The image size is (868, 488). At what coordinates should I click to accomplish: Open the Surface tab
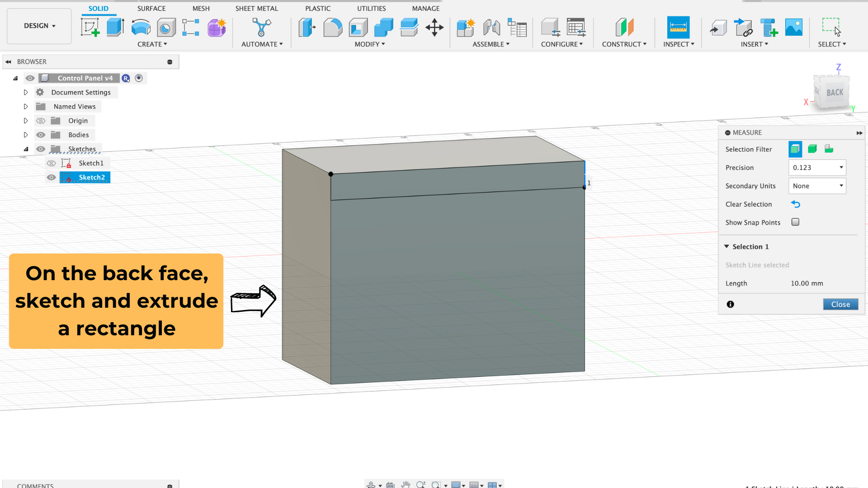coord(151,8)
